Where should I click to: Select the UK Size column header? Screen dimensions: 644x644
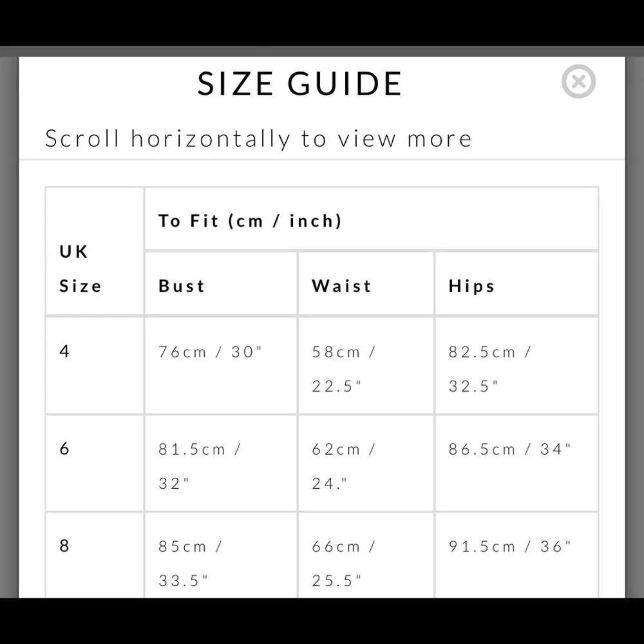pyautogui.click(x=80, y=269)
